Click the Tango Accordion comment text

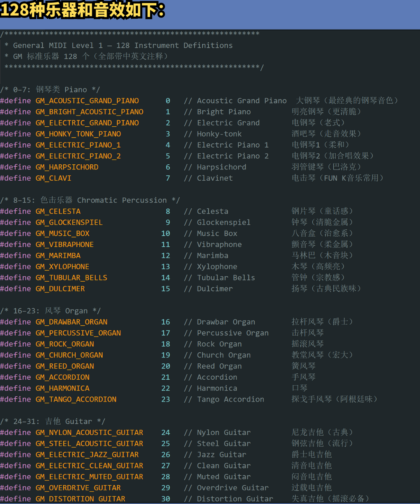(x=230, y=399)
